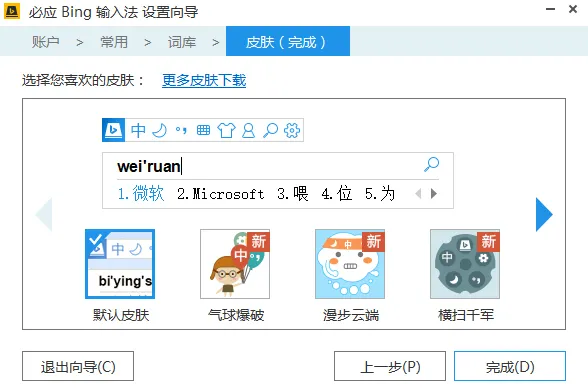
Task: Click the moon half-width icon in toolbar
Action: (160, 130)
